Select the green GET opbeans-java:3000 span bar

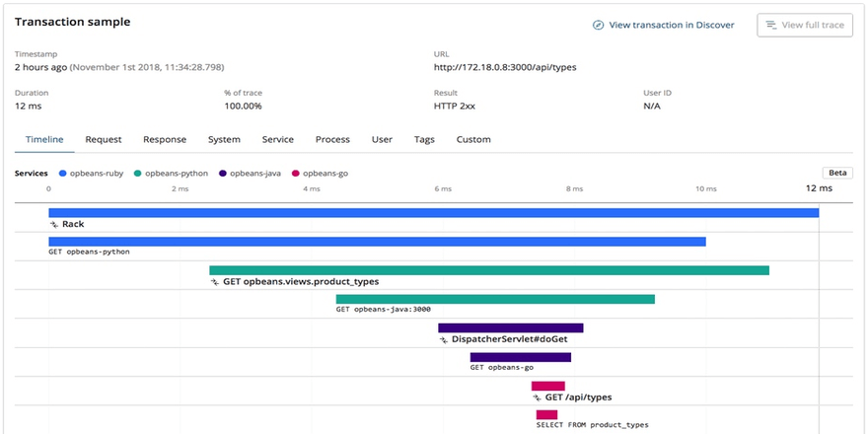point(495,299)
